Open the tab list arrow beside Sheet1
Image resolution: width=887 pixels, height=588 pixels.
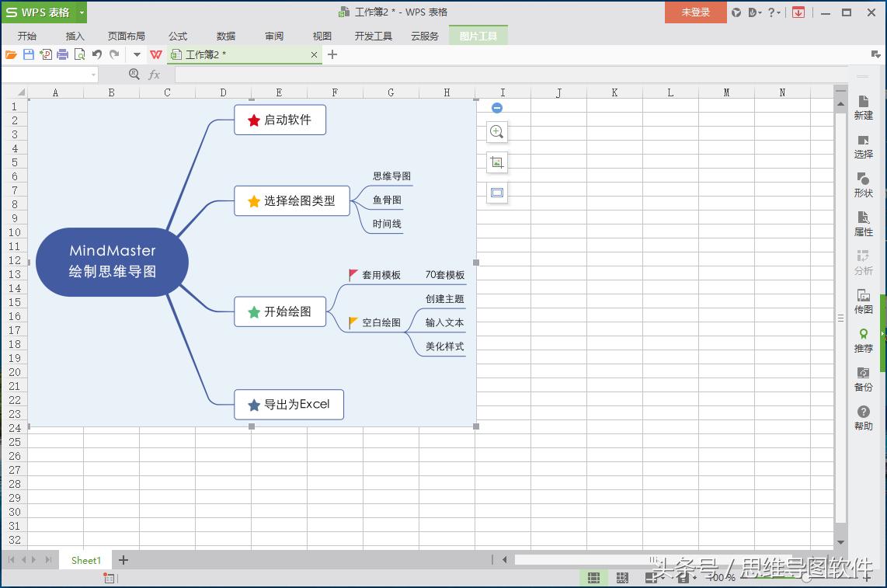point(48,560)
